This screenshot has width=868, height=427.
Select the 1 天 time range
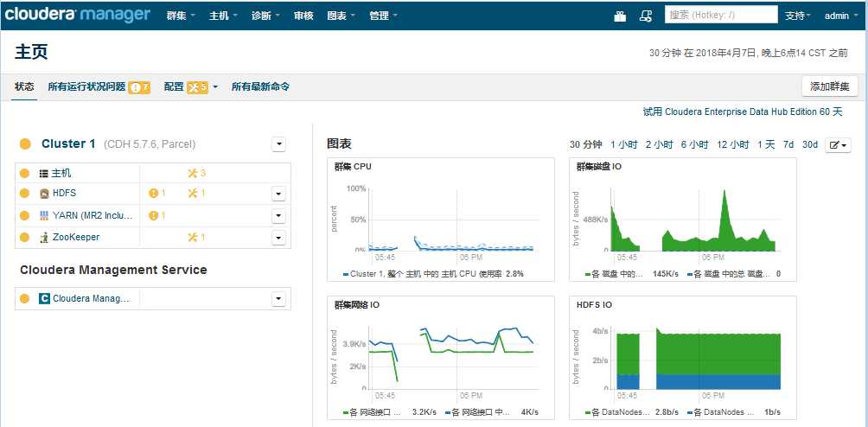(x=766, y=144)
